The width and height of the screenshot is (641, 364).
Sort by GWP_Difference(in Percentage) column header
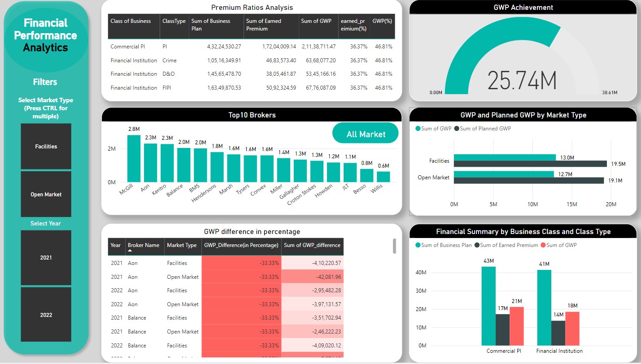[241, 245]
